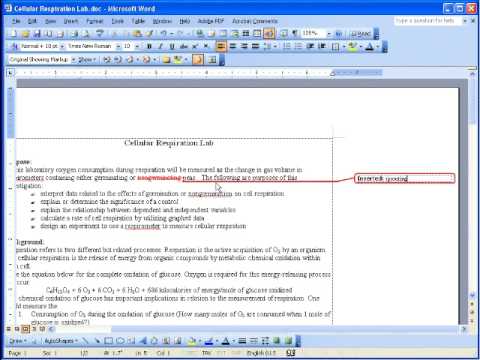Toggle Italic formatting
The width and height of the screenshot is (480, 360).
click(x=161, y=46)
